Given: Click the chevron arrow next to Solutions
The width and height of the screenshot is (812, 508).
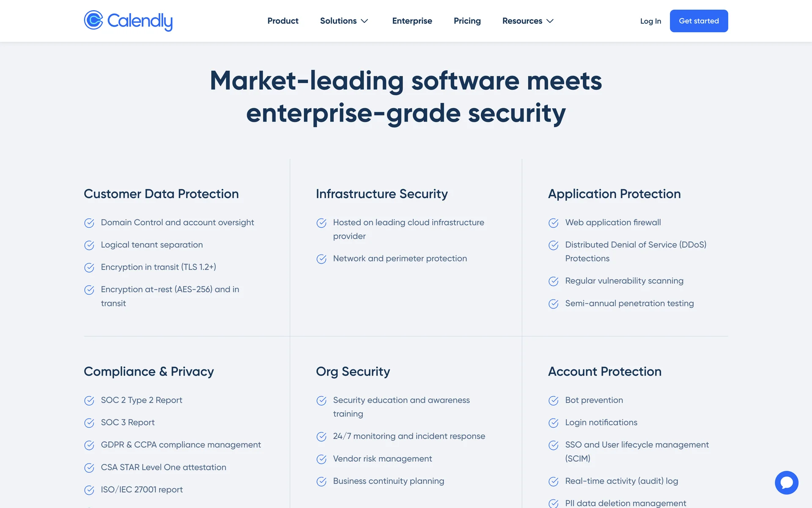Looking at the screenshot, I should coord(365,21).
